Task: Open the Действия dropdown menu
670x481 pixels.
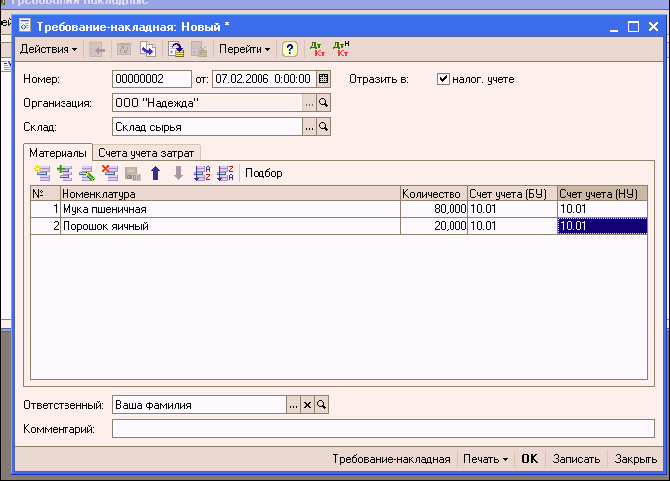Action: pyautogui.click(x=48, y=48)
